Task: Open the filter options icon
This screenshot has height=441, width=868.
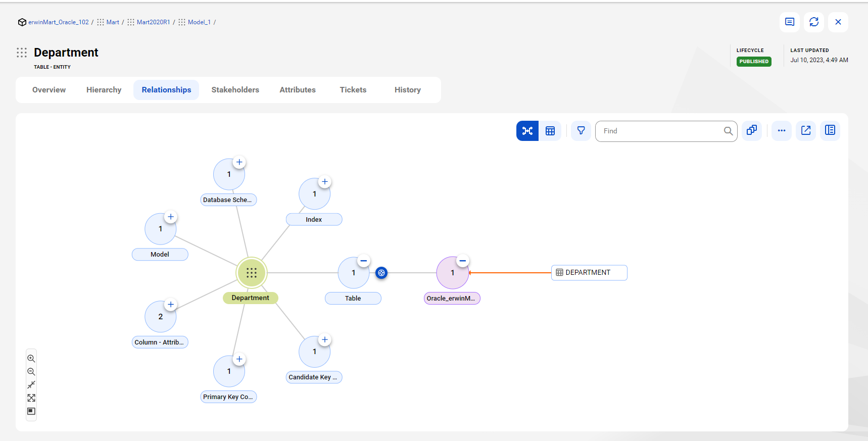Action: tap(581, 131)
